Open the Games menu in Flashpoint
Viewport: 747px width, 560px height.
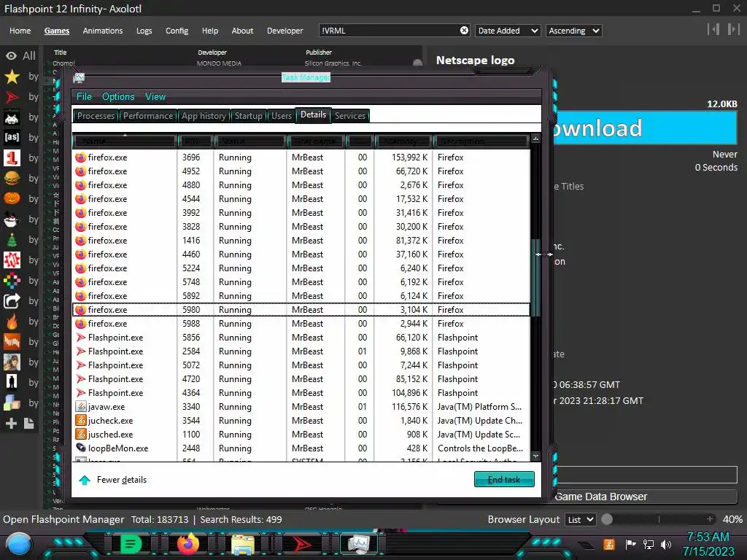(x=57, y=31)
